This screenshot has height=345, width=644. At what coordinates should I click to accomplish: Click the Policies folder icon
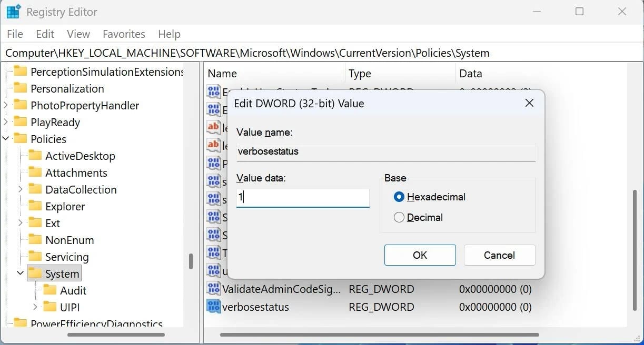point(20,139)
